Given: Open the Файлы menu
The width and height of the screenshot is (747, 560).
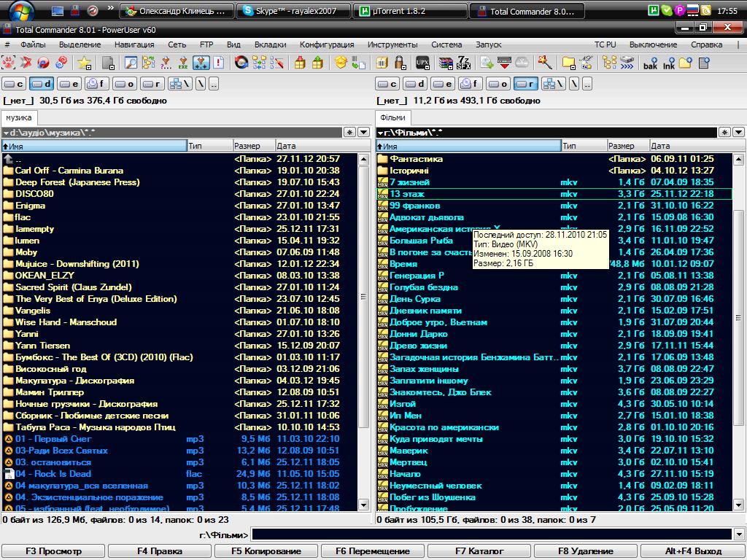Looking at the screenshot, I should [33, 44].
